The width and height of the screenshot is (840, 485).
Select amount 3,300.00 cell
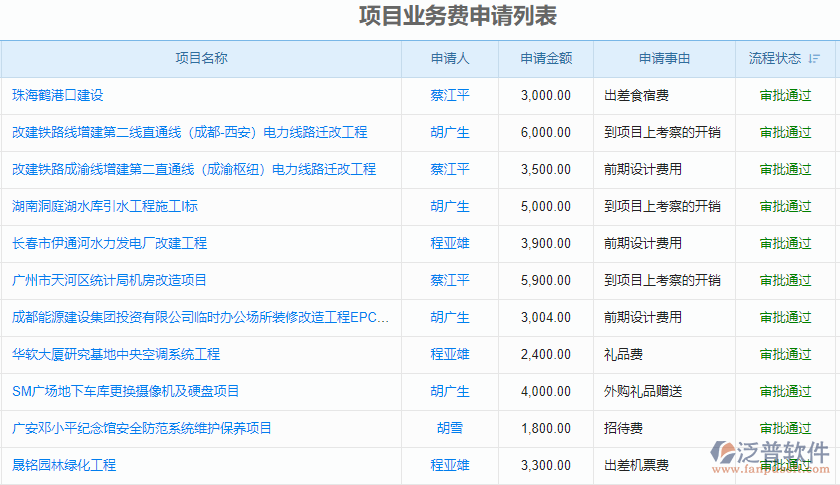[x=546, y=465]
